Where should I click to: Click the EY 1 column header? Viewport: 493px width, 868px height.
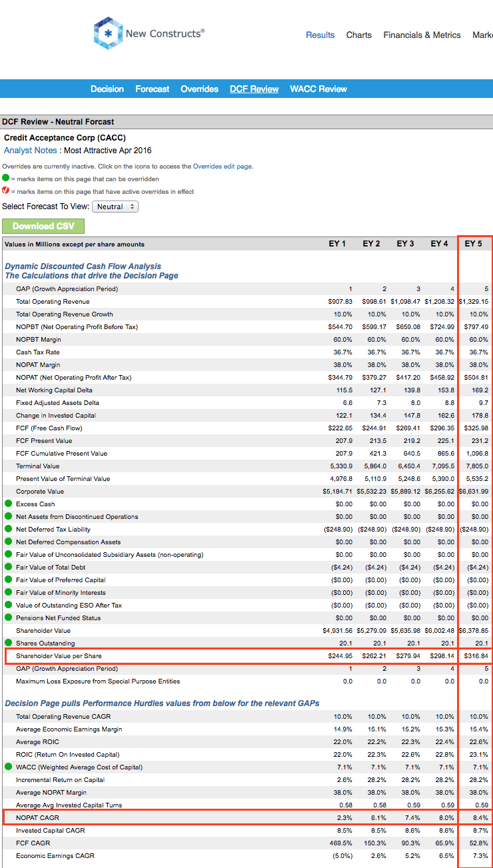(337, 244)
